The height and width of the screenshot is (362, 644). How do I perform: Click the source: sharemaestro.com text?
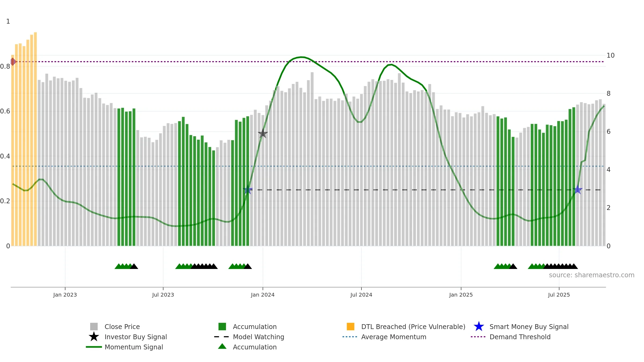click(x=592, y=275)
